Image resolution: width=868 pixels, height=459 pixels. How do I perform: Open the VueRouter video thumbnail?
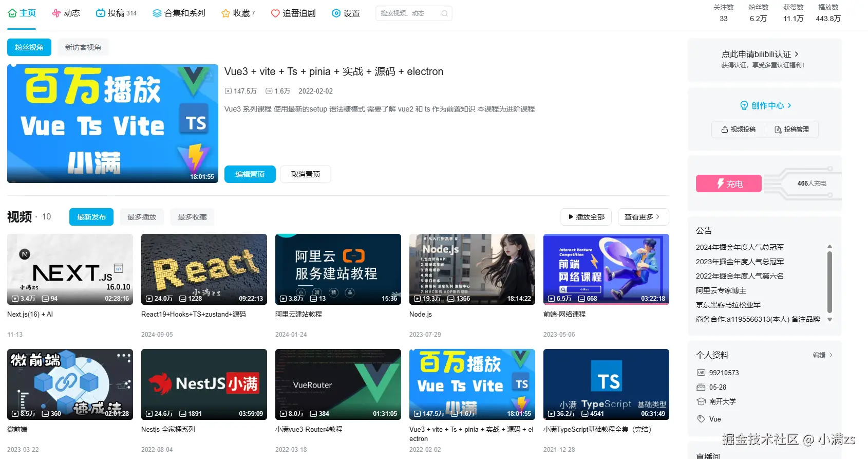(x=338, y=384)
